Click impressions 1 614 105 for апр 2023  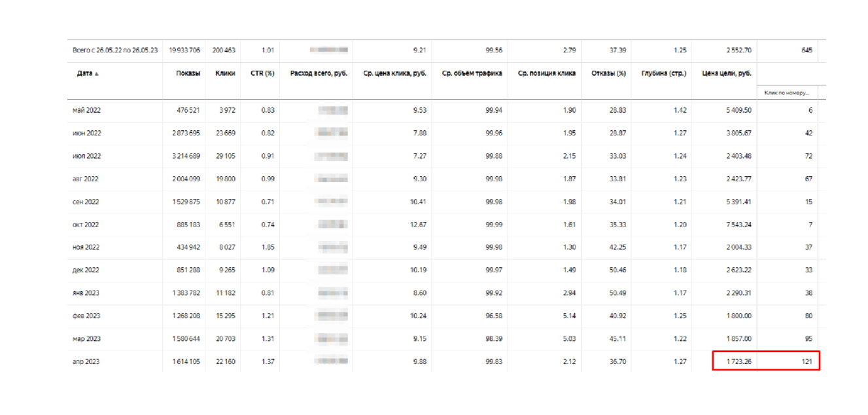pos(186,361)
